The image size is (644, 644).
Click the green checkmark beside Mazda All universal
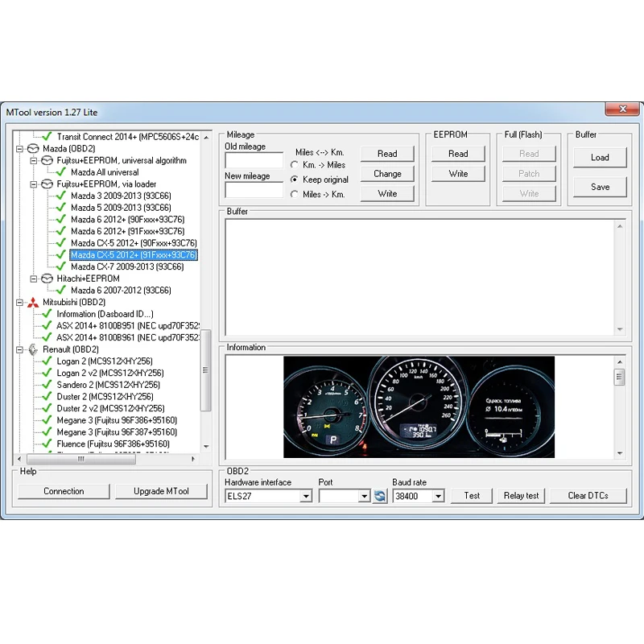click(x=61, y=171)
